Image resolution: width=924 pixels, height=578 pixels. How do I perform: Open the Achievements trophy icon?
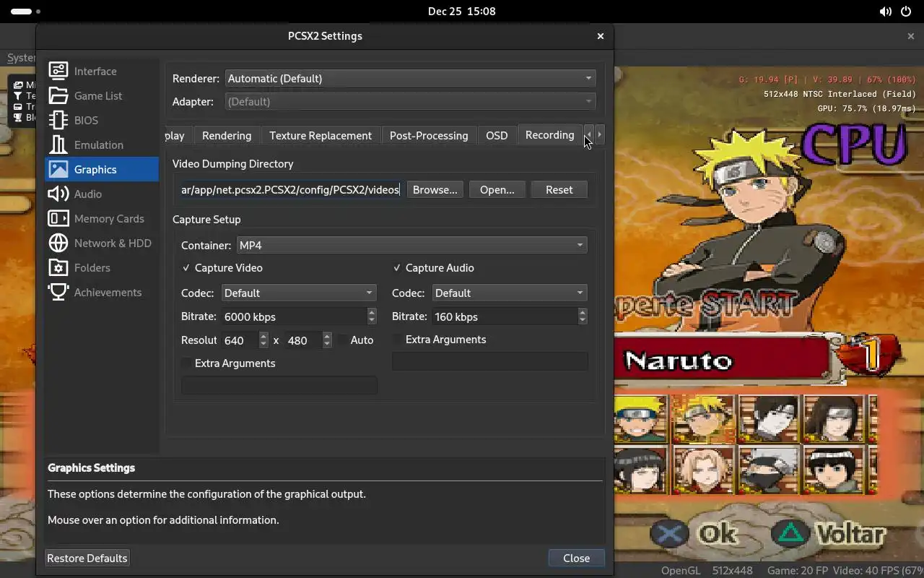(x=58, y=292)
